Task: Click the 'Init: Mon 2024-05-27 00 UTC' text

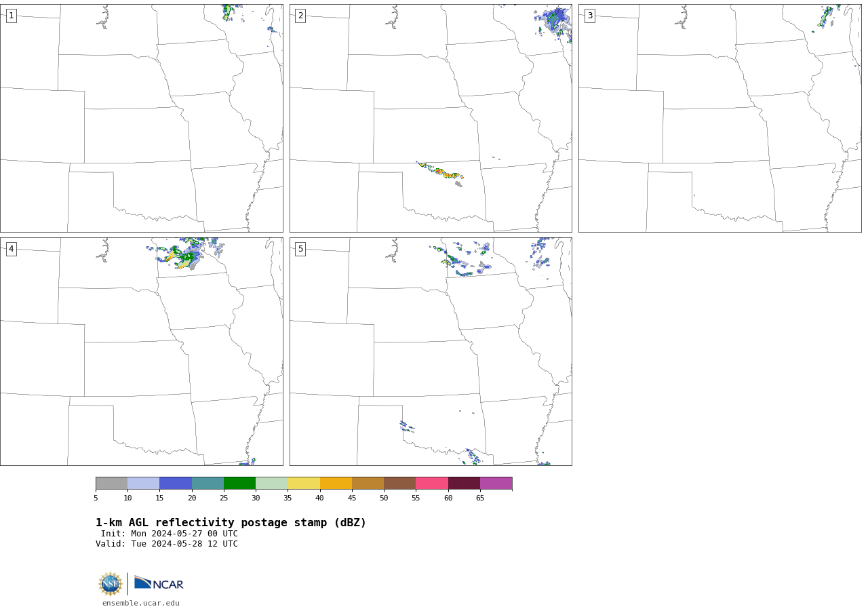Action: [x=170, y=534]
